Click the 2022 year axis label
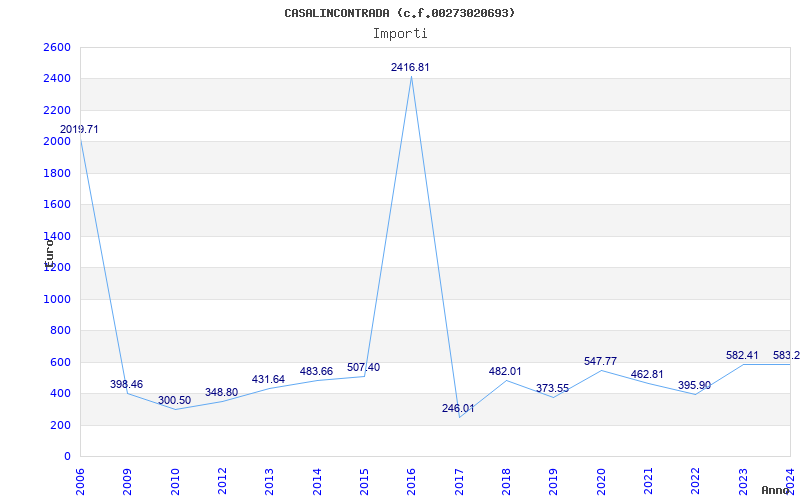The width and height of the screenshot is (800, 500). click(x=696, y=481)
